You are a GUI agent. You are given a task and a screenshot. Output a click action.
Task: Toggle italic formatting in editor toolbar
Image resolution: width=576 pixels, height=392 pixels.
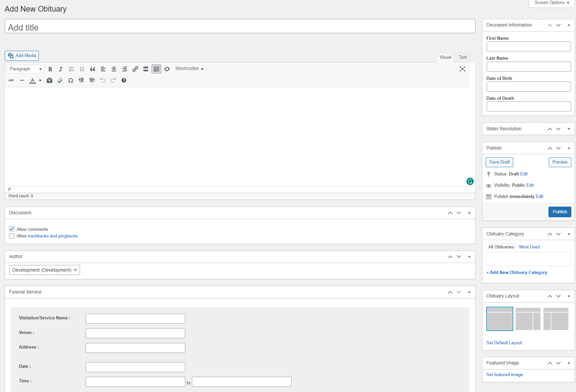coord(61,69)
